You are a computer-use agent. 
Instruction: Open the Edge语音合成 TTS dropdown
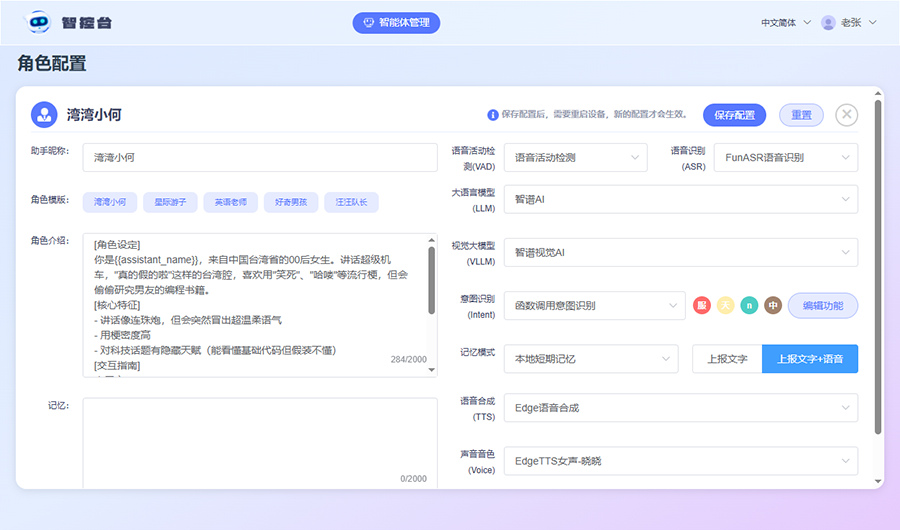(x=679, y=407)
